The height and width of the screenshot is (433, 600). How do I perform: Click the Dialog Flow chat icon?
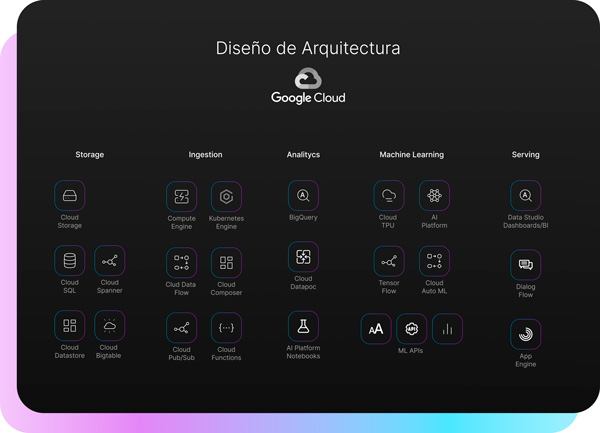point(526,265)
